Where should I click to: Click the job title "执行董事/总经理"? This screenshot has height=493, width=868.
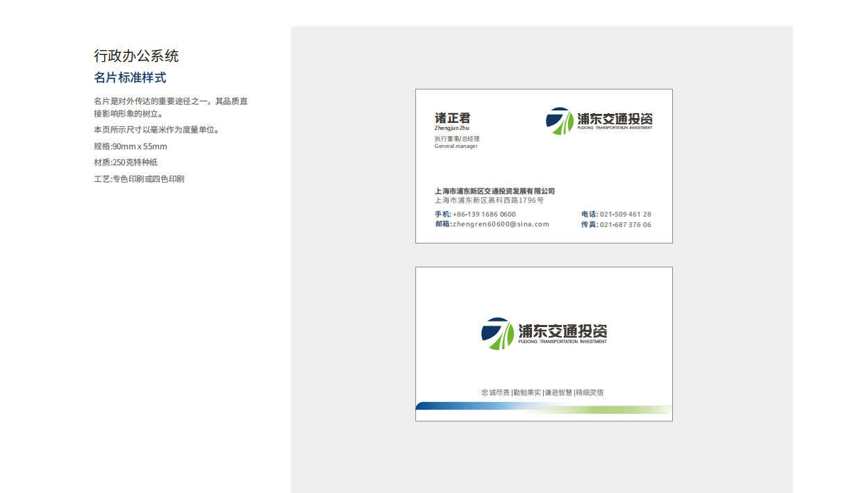click(x=457, y=139)
